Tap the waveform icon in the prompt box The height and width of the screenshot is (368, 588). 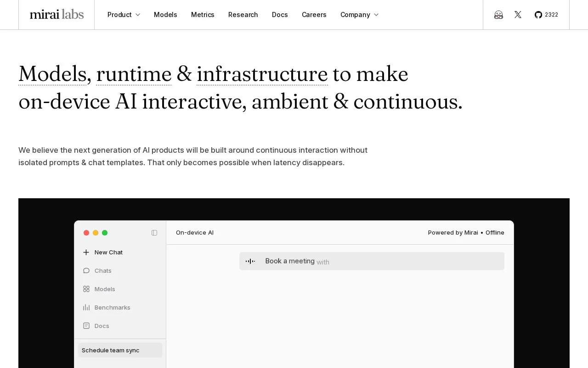(250, 261)
